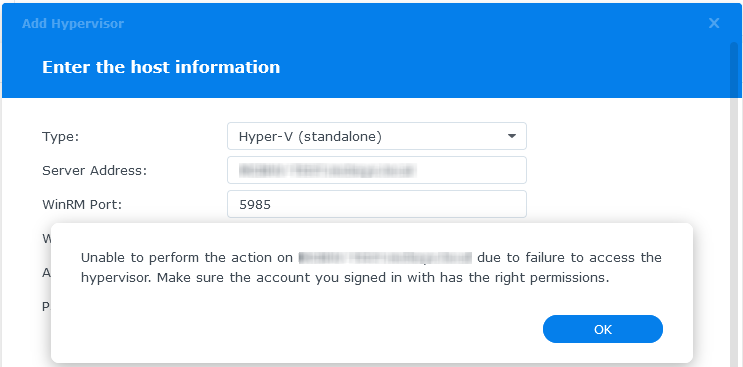
Task: Click the 'Type:' field label
Action: click(60, 137)
